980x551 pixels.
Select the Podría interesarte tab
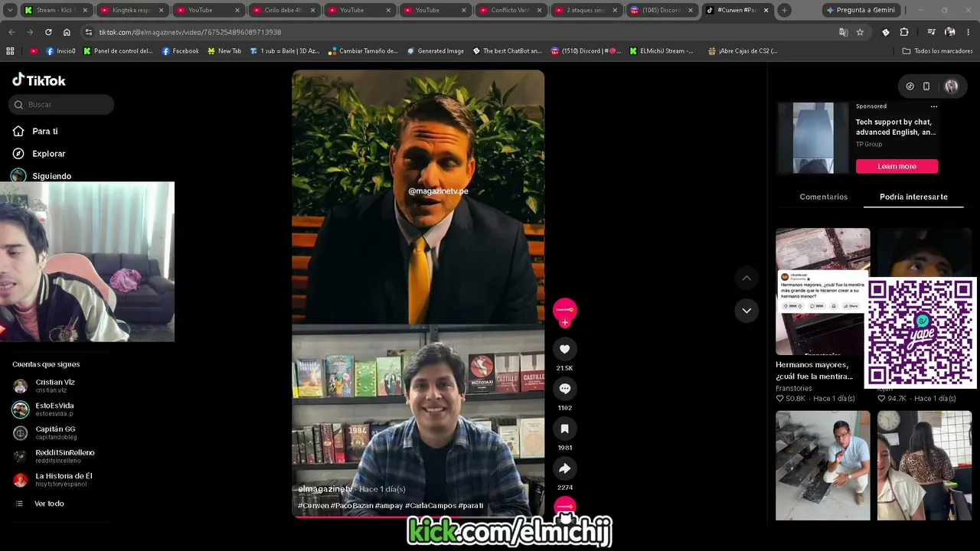[913, 197]
